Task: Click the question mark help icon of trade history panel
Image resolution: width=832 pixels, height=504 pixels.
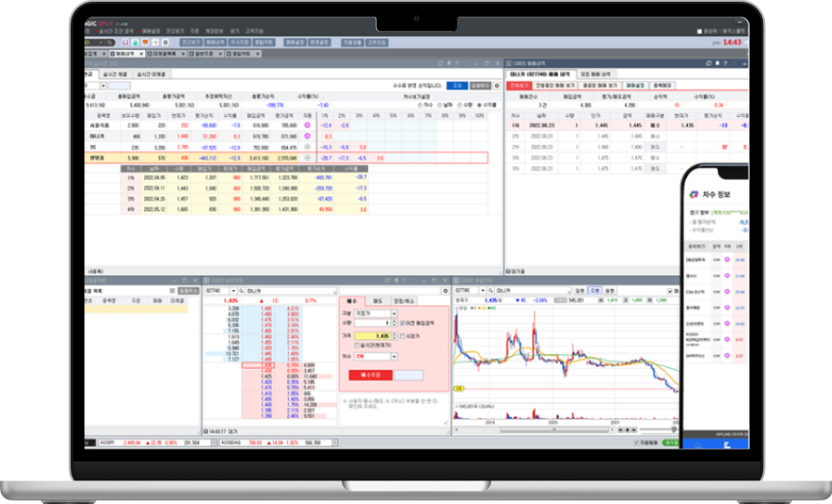Action: tap(726, 63)
